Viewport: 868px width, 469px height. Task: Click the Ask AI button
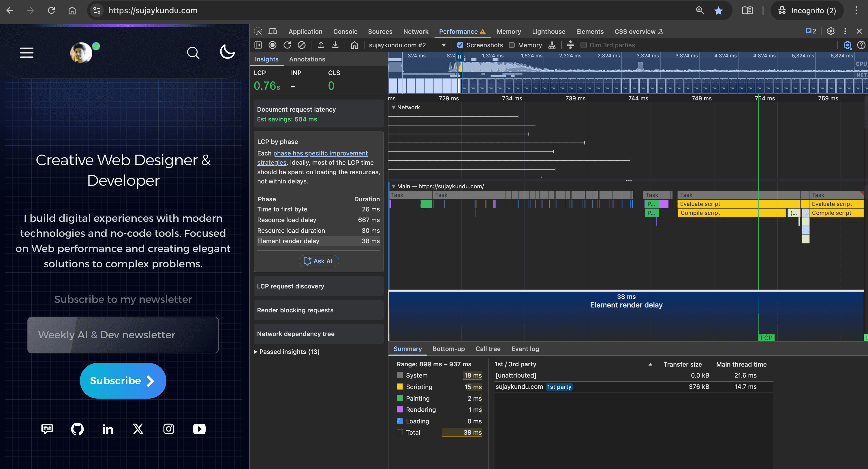[x=318, y=261]
